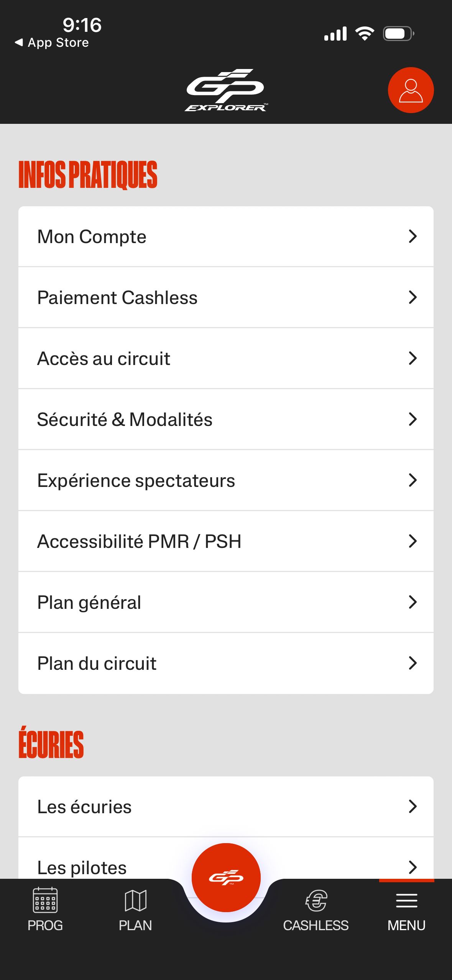The width and height of the screenshot is (452, 980).
Task: Go back to App Store arrow
Action: click(18, 42)
